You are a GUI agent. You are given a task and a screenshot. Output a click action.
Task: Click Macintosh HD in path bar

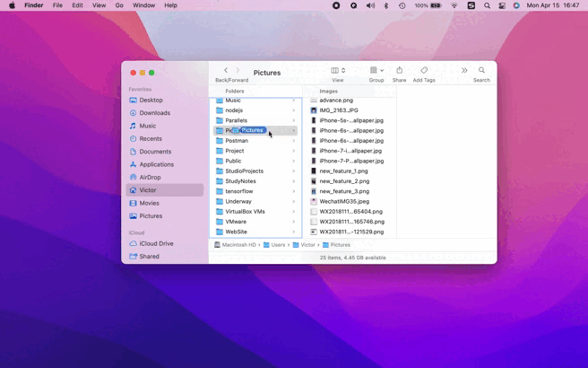pos(235,245)
